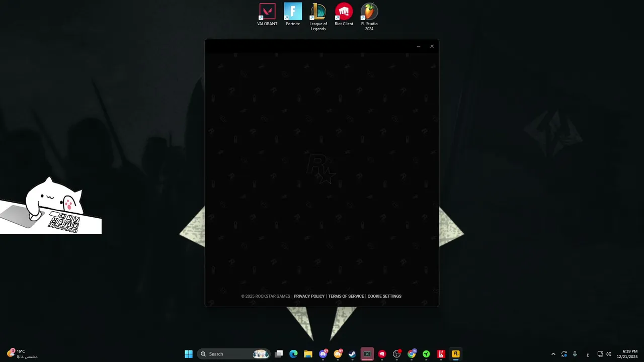Image resolution: width=644 pixels, height=362 pixels.
Task: Click the Bongo Cat desktop overlay
Action: coord(50,206)
